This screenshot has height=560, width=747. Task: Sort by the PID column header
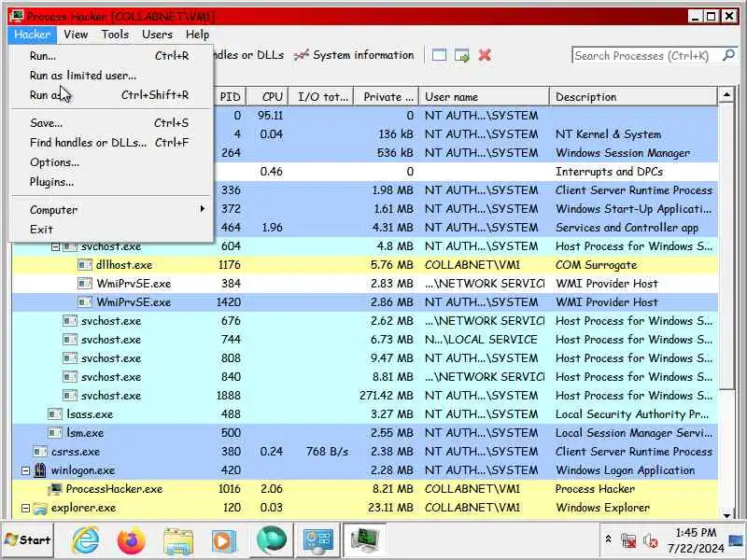pyautogui.click(x=231, y=97)
